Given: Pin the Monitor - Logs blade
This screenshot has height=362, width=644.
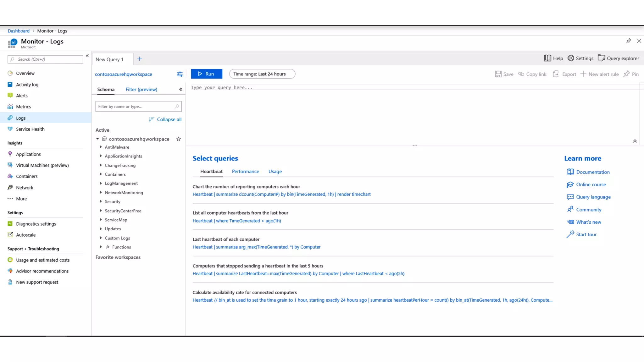Looking at the screenshot, I should 628,41.
